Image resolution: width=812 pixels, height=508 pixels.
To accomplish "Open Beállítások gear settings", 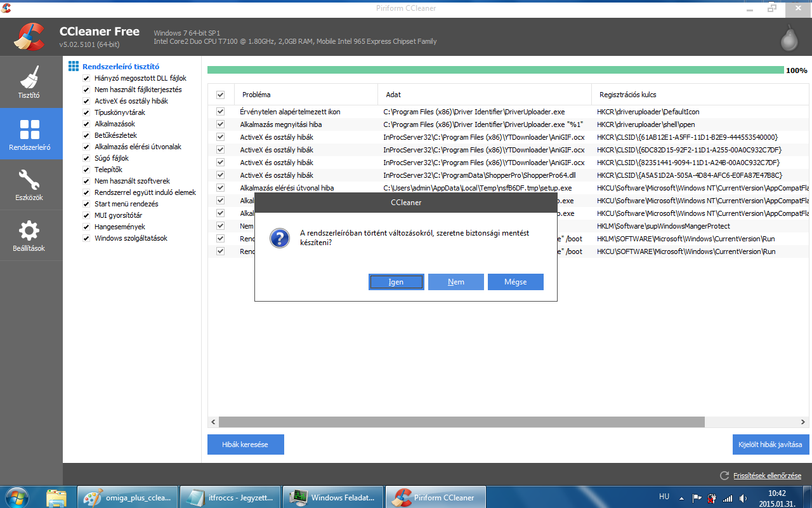I will (30, 236).
